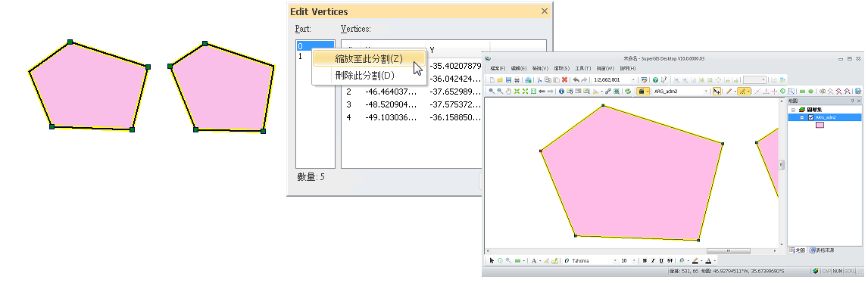
Task: Toggle Italic text formatting button
Action: (x=653, y=260)
